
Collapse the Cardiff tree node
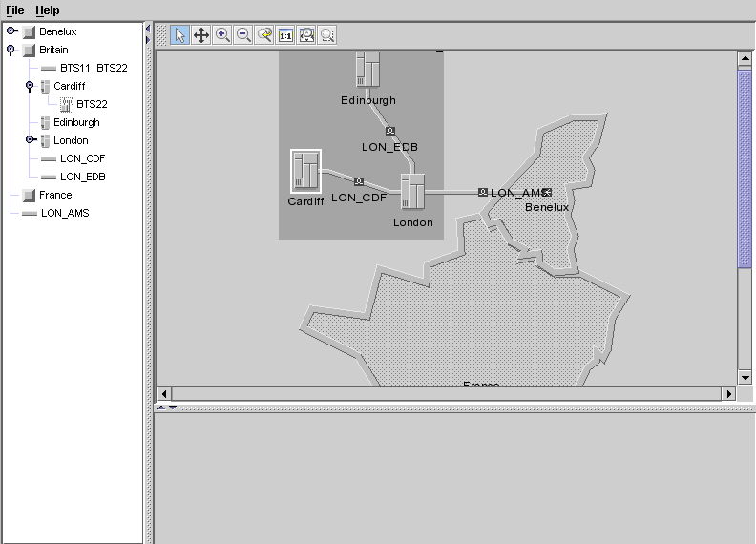tap(30, 86)
